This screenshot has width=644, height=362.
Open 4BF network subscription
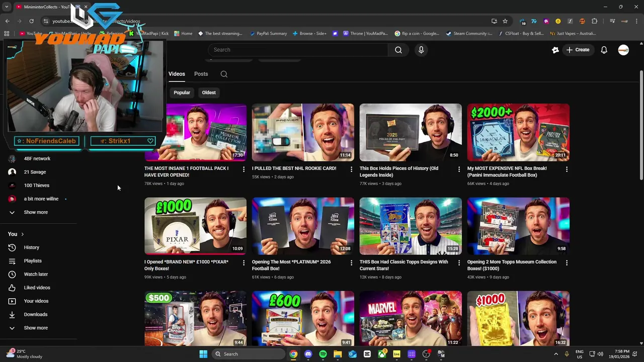coord(38,158)
